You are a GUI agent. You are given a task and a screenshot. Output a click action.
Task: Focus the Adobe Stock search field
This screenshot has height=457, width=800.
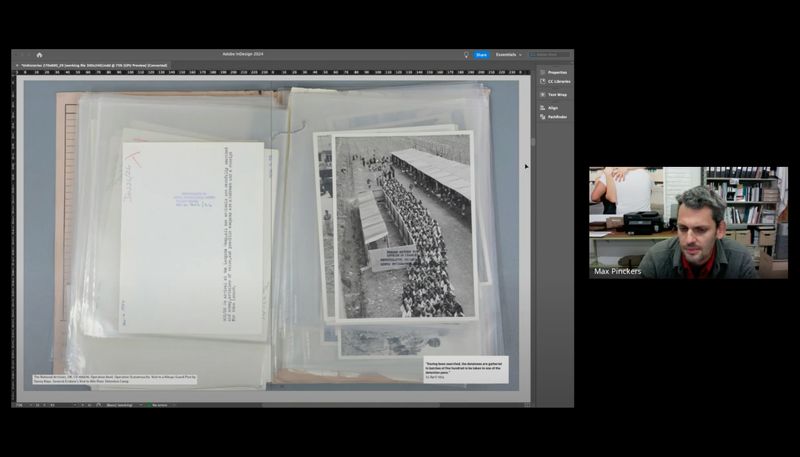pos(549,55)
